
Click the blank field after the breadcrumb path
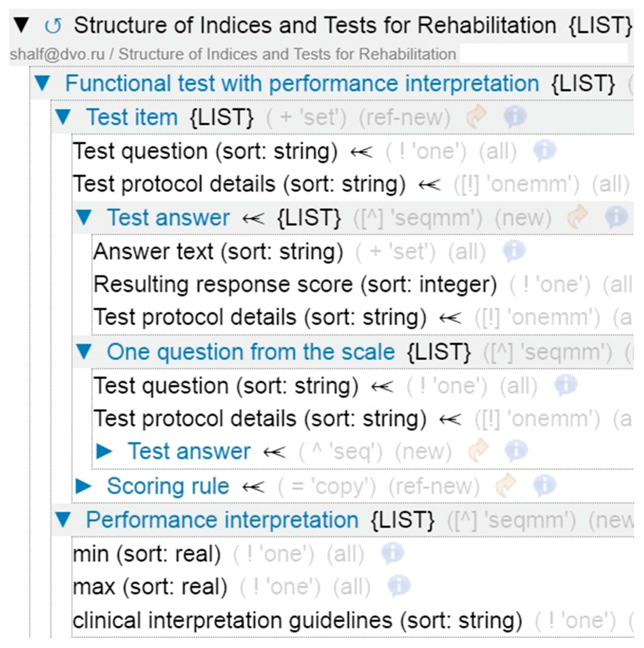(543, 54)
